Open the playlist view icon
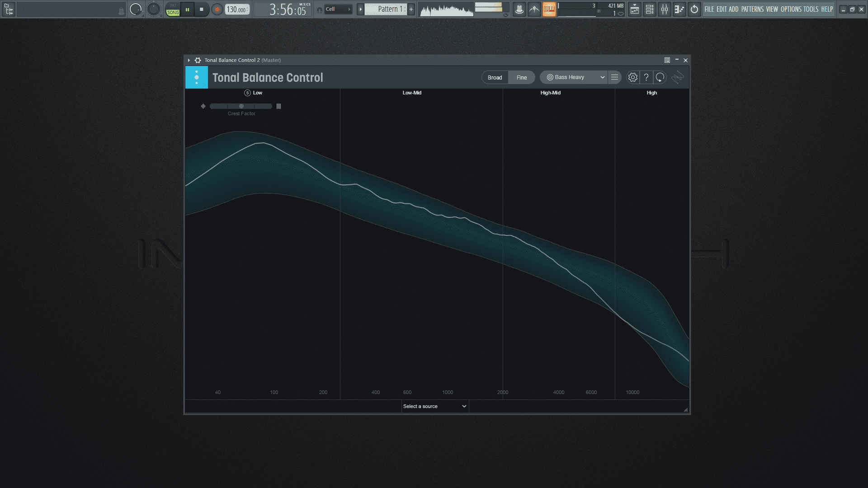This screenshot has height=488, width=868. [635, 9]
